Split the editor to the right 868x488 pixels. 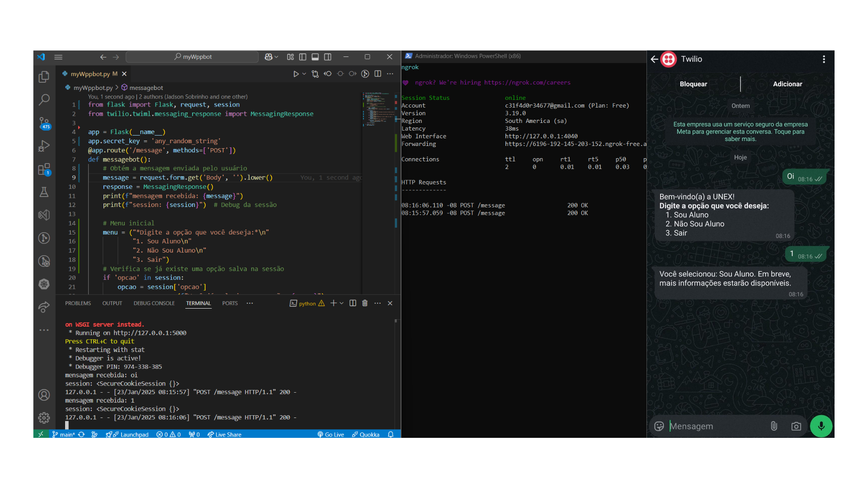pos(377,74)
